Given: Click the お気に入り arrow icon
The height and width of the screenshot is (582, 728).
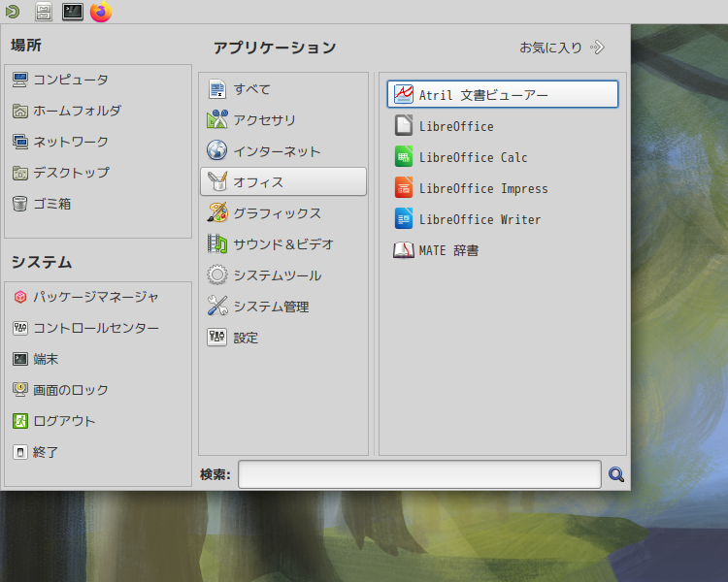Looking at the screenshot, I should pyautogui.click(x=598, y=48).
